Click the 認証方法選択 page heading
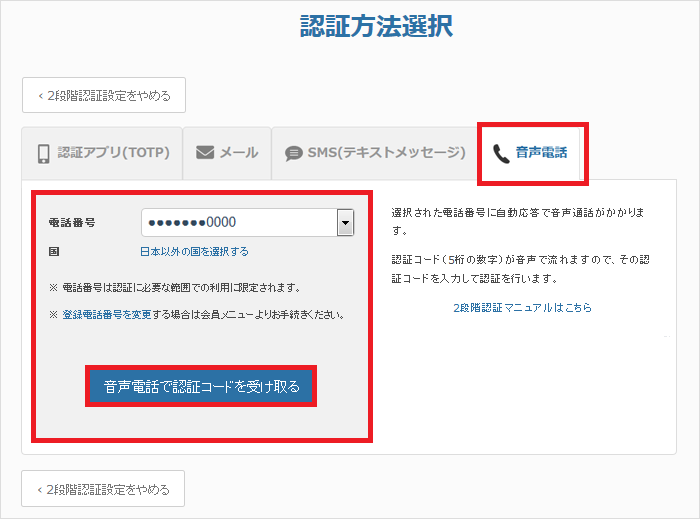 (376, 26)
